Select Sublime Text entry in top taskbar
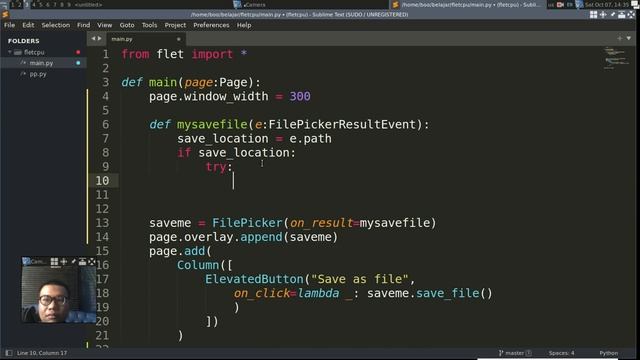Screen dimensions: 640x360 click(467, 4)
